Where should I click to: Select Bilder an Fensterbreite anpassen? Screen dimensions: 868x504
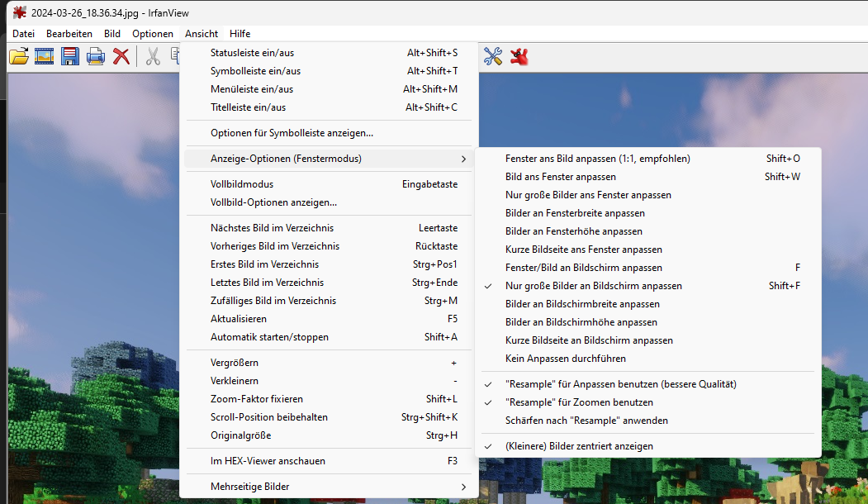(x=647, y=213)
